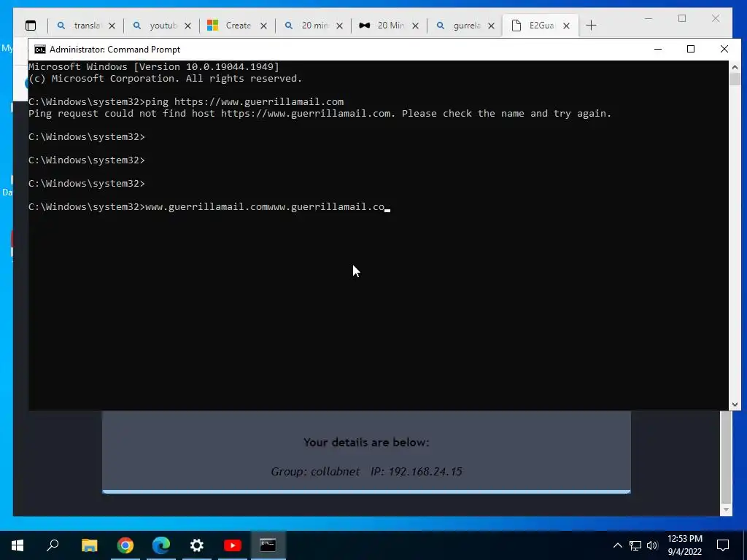The height and width of the screenshot is (560, 747).
Task: Close the Command Prompt window
Action: tap(724, 49)
